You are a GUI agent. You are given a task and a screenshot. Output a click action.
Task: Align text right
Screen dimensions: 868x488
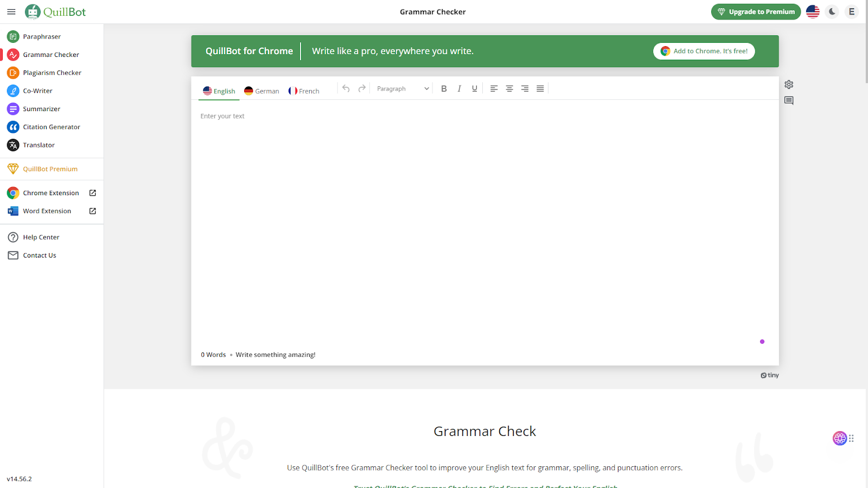tap(525, 88)
